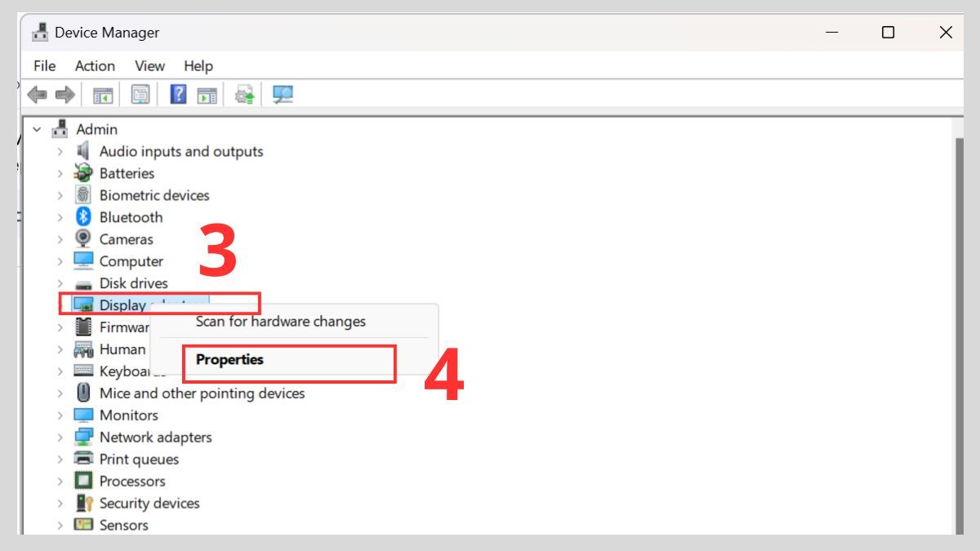This screenshot has width=980, height=551.
Task: Select the Computer label
Action: [131, 261]
